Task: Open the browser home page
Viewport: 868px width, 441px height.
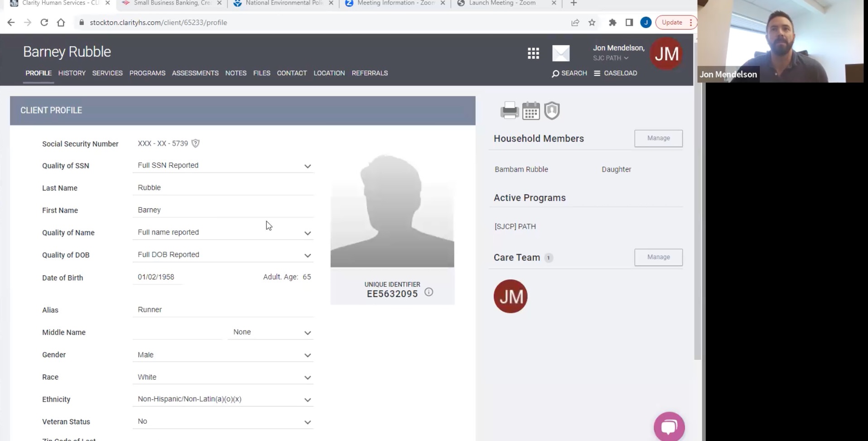Action: 61,22
